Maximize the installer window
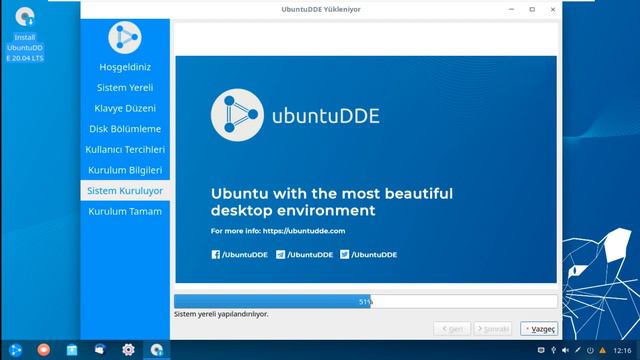The height and width of the screenshot is (360, 640). [x=532, y=9]
